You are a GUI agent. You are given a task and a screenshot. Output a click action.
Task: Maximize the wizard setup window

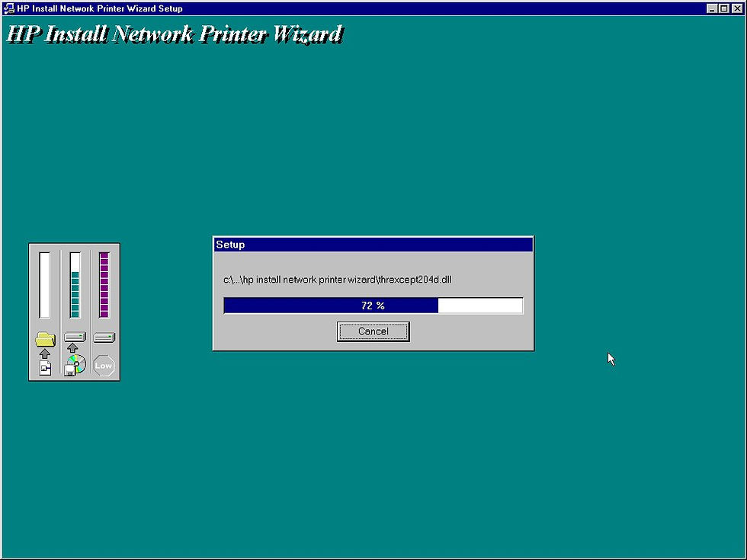click(x=723, y=8)
